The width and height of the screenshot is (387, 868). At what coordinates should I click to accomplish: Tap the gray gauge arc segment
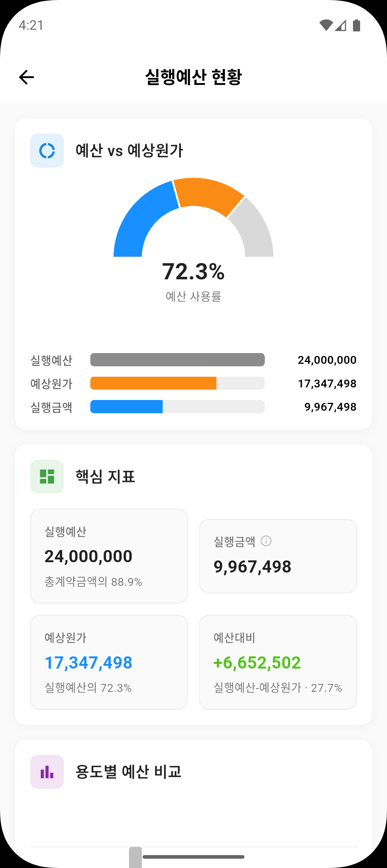click(x=254, y=229)
